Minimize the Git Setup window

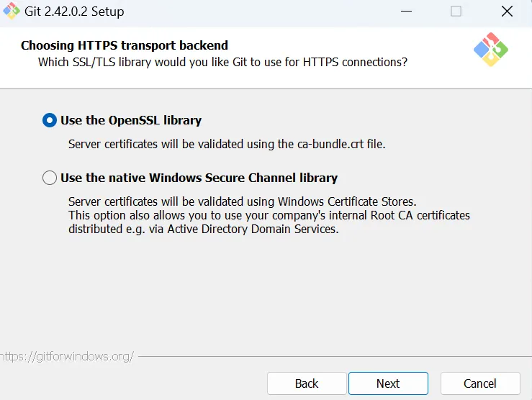pyautogui.click(x=406, y=12)
